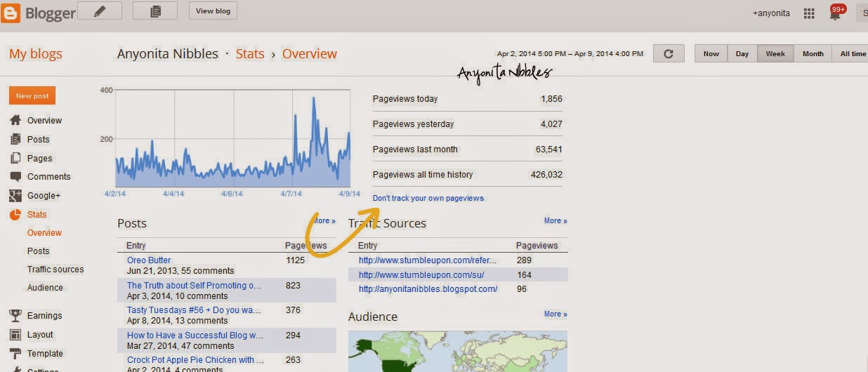
Task: Open the Google apps grid icon
Action: coord(809,13)
